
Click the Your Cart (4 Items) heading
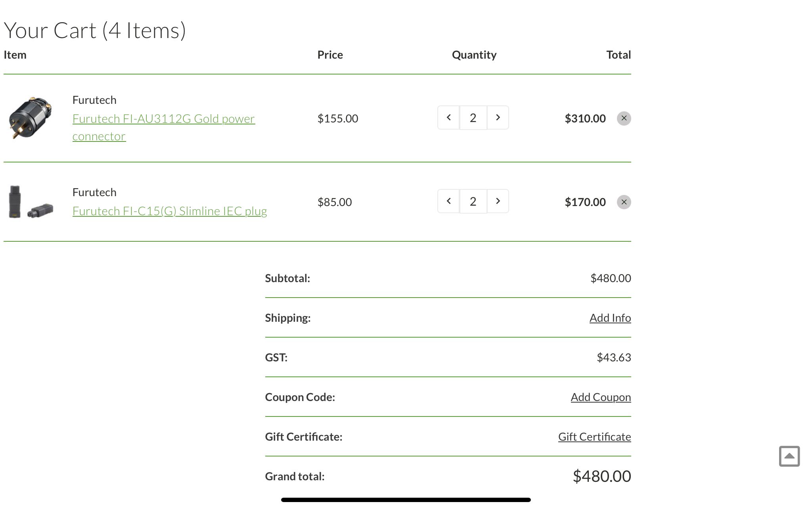[x=95, y=31]
